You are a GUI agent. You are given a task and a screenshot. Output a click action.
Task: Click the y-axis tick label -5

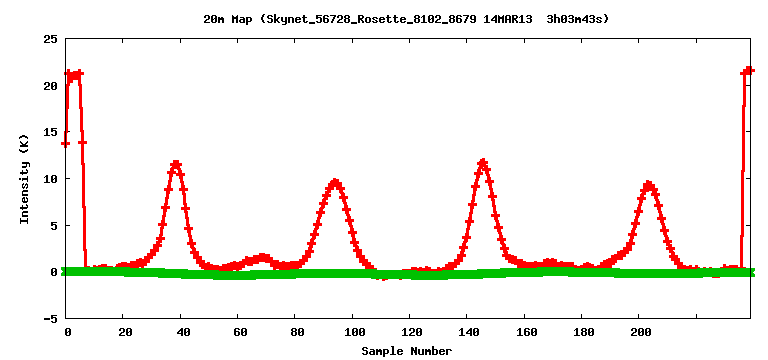click(51, 319)
